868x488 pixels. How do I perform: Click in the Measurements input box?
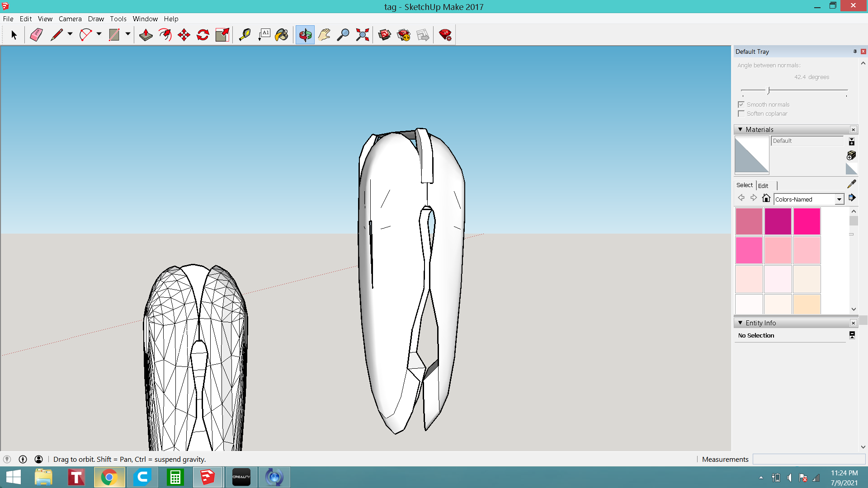click(x=808, y=460)
